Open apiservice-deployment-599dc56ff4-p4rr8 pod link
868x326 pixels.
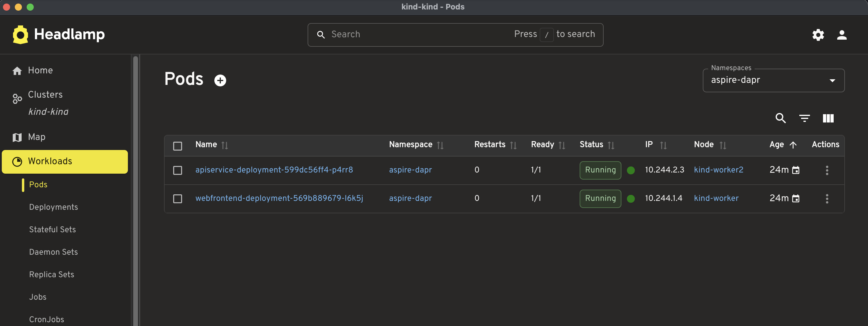(274, 170)
